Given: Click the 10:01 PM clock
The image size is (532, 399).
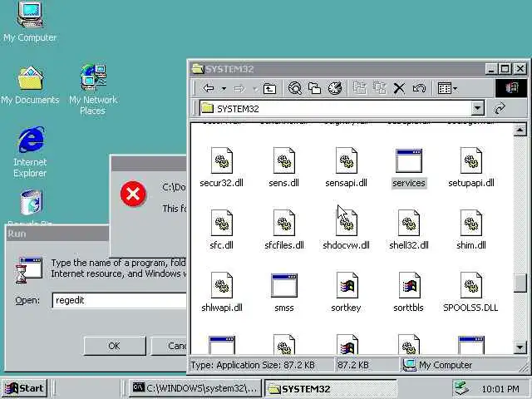Looking at the screenshot, I should pyautogui.click(x=500, y=389).
